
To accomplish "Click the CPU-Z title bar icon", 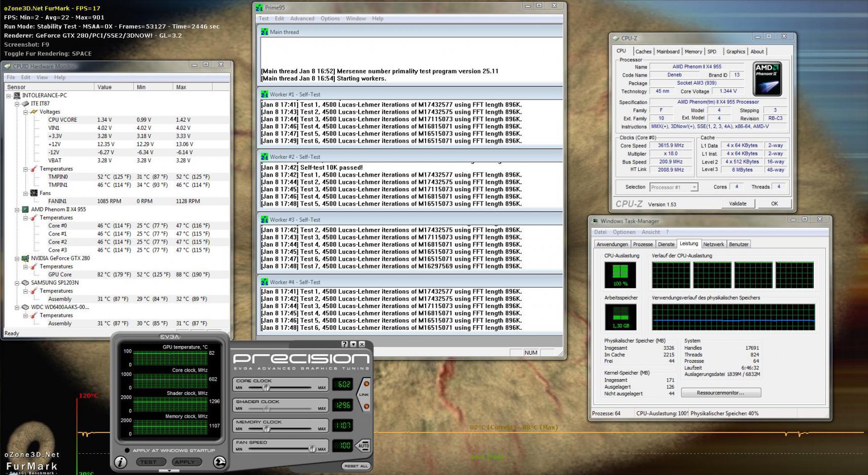I will 616,38.
